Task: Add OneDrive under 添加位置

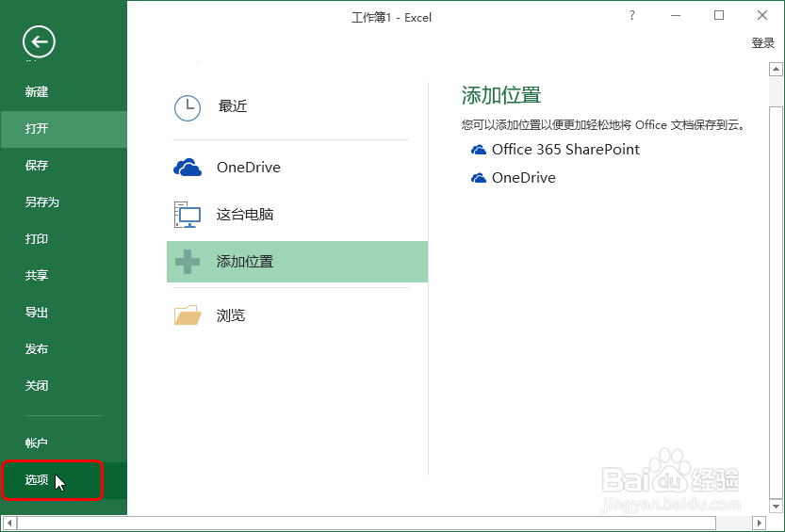Action: tap(514, 178)
